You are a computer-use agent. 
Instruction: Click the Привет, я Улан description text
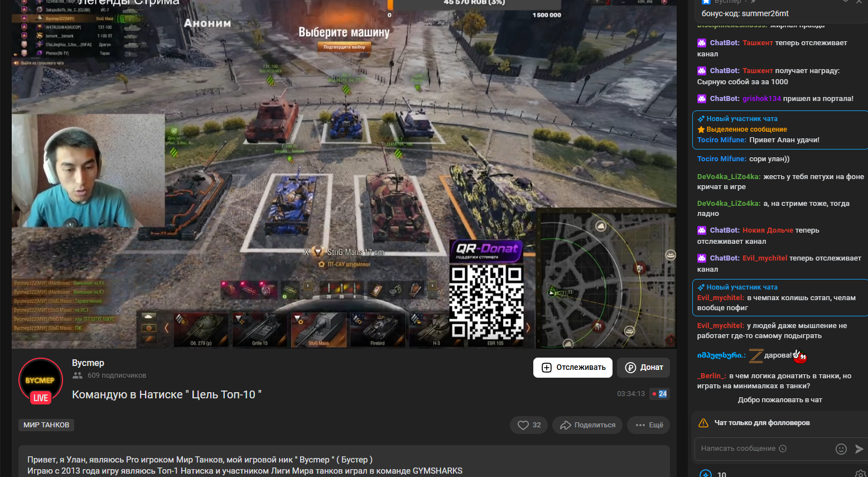click(x=200, y=460)
